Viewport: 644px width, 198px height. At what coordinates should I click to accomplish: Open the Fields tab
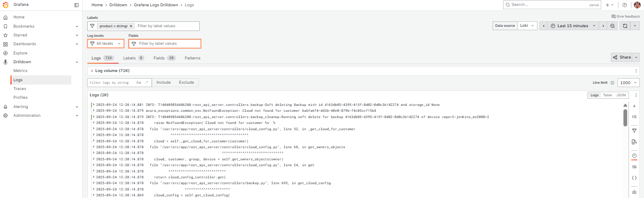click(159, 58)
